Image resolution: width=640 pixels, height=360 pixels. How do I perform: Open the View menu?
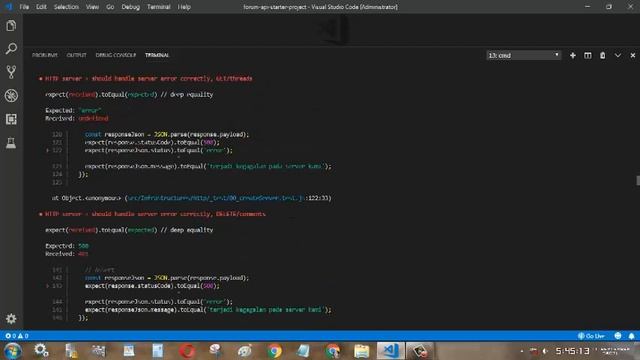(92, 7)
